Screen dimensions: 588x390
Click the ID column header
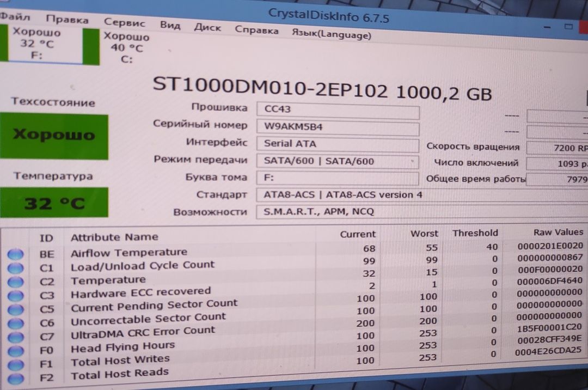[x=46, y=238]
